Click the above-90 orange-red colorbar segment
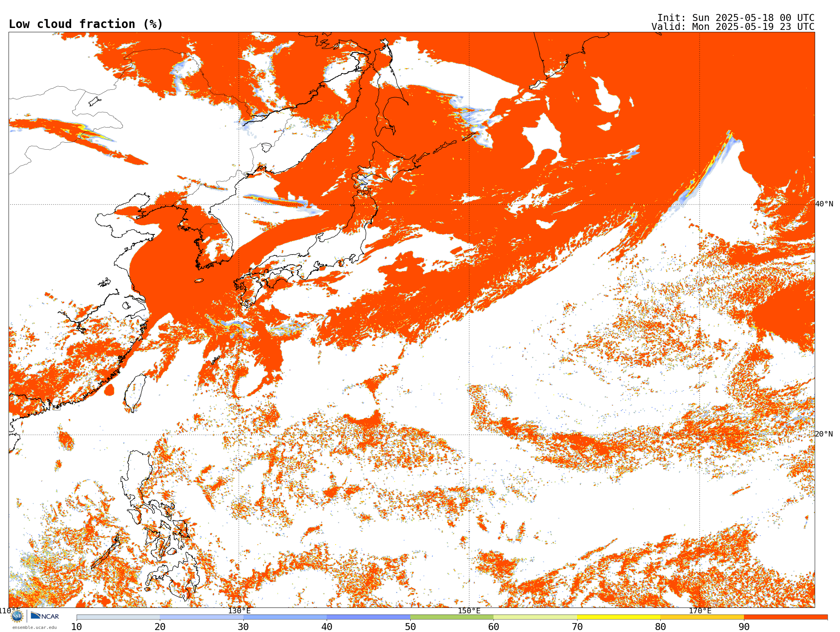This screenshot has width=840, height=632. click(x=786, y=617)
